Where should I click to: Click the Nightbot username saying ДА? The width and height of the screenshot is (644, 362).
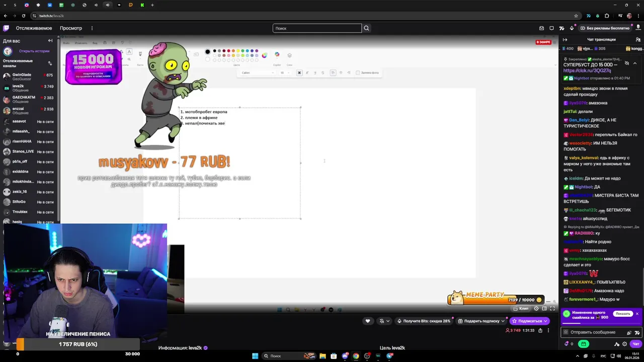click(x=584, y=187)
